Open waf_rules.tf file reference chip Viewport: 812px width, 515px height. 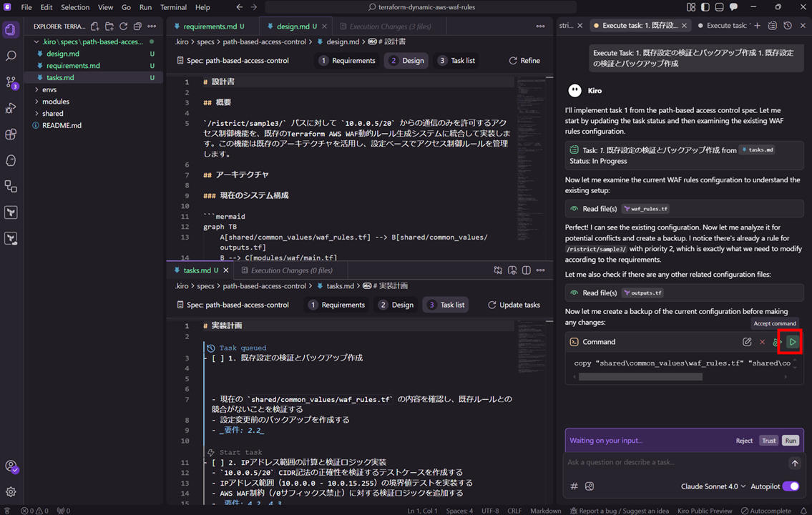click(x=646, y=209)
